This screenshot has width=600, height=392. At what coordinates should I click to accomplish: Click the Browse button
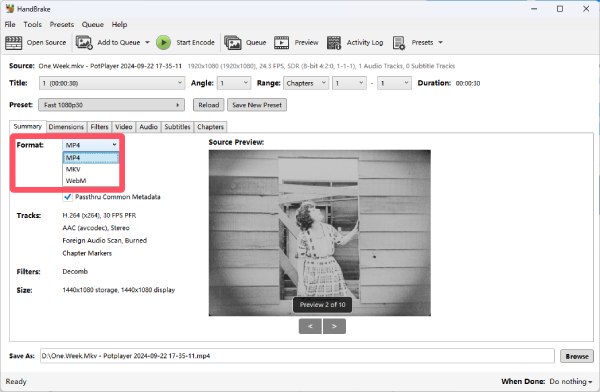577,356
